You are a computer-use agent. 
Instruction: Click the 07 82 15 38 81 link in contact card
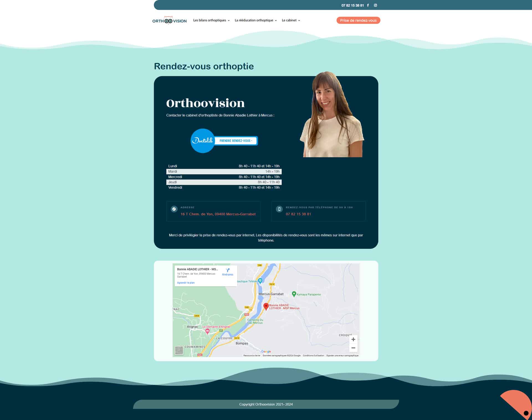tap(298, 214)
